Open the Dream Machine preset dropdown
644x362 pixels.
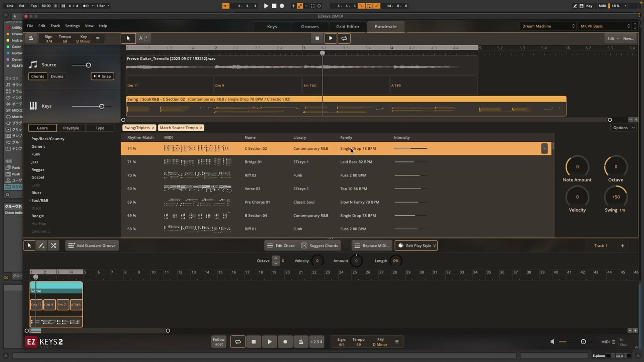pos(547,26)
